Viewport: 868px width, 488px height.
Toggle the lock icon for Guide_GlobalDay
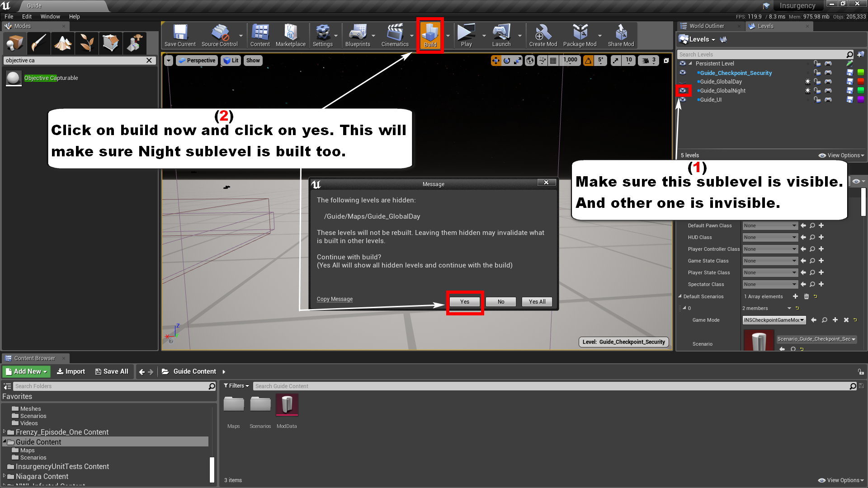point(817,81)
